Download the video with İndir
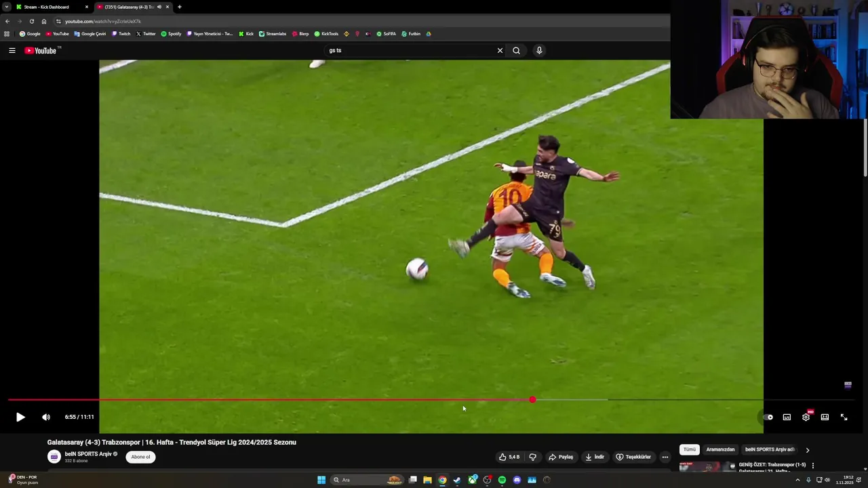 [x=595, y=457]
